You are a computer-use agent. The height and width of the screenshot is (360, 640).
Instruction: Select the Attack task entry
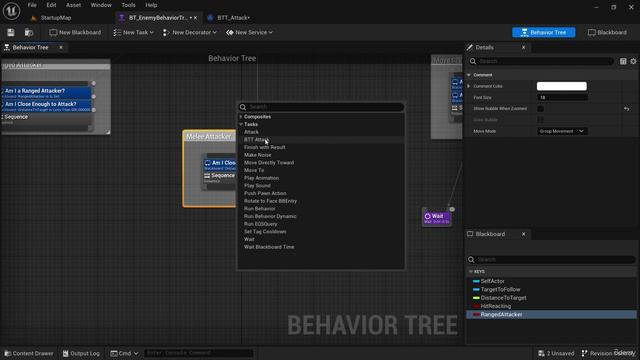click(x=251, y=132)
